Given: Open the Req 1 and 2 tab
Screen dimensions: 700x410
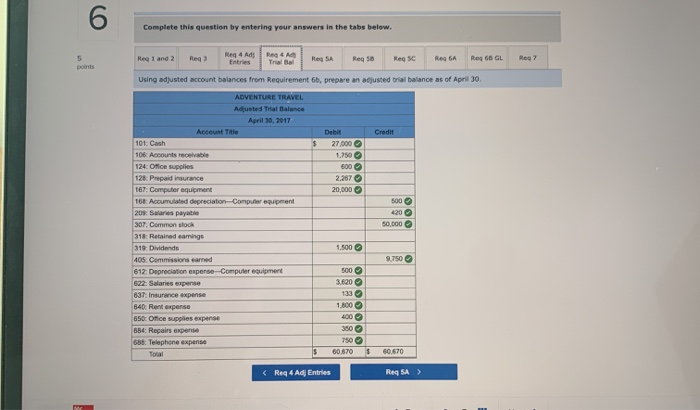Looking at the screenshot, I should click(156, 58).
